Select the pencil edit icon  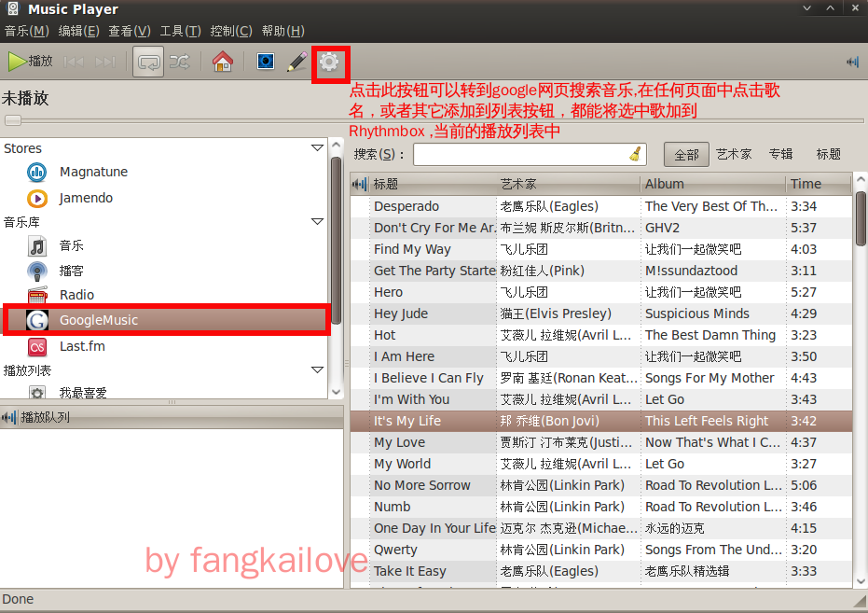297,62
